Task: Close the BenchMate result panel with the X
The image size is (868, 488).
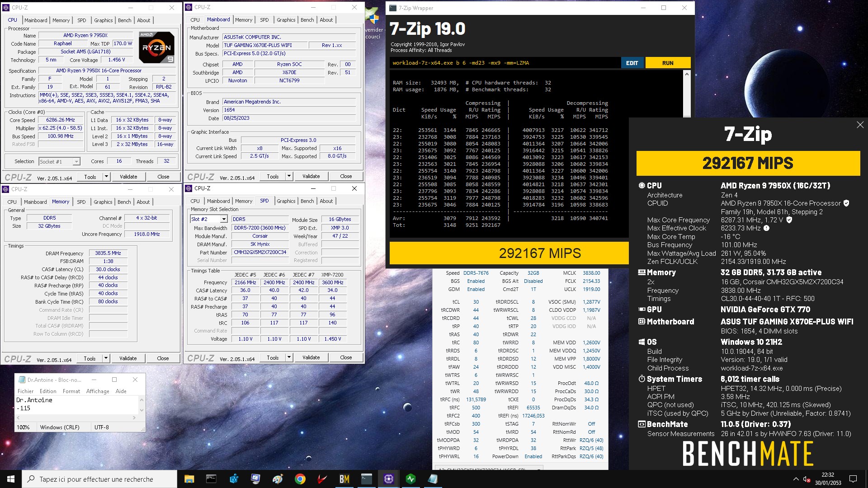Action: (x=860, y=125)
